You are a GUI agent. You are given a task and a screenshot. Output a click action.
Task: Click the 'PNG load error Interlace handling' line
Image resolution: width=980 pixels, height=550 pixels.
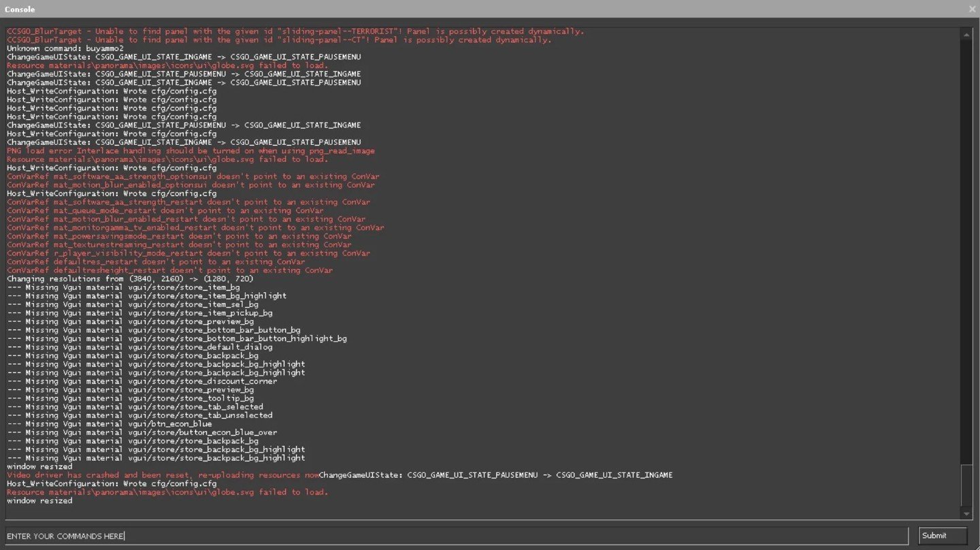(191, 151)
